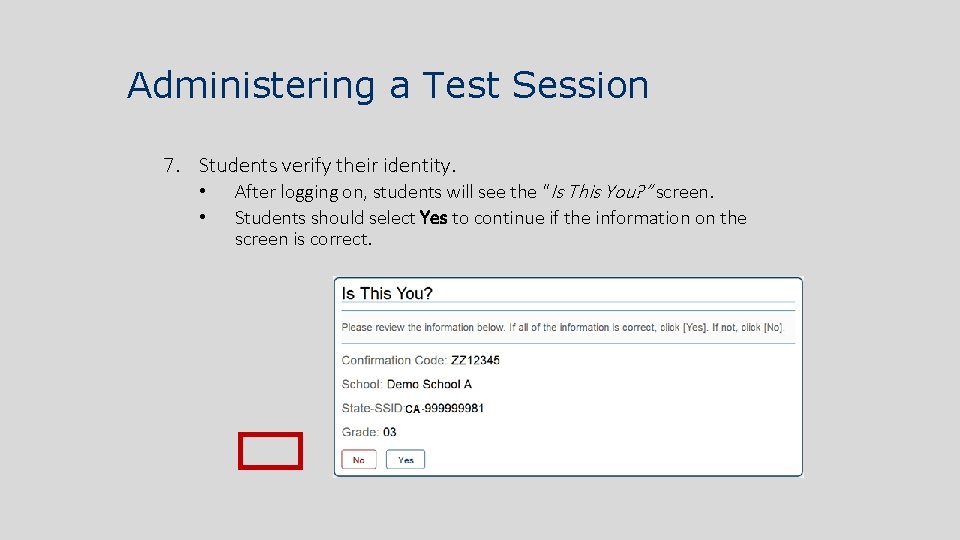Select the ZZ12345 confirmation code value

(x=475, y=360)
